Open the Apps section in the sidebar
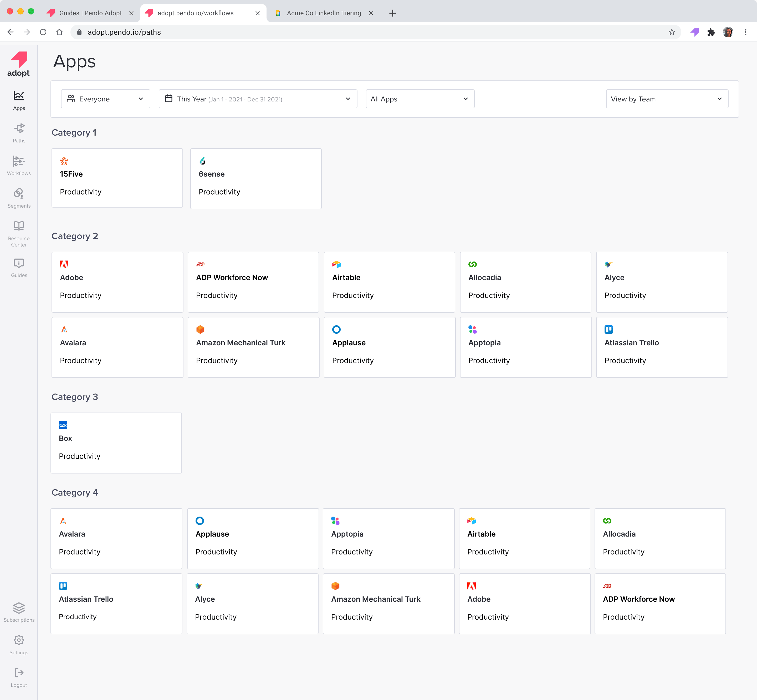This screenshot has width=757, height=700. click(x=19, y=100)
